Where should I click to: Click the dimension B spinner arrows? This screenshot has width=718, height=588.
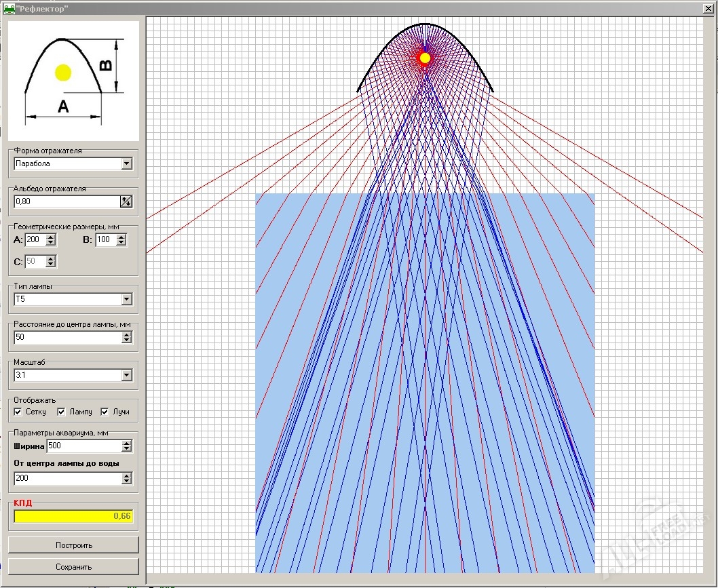pos(121,239)
